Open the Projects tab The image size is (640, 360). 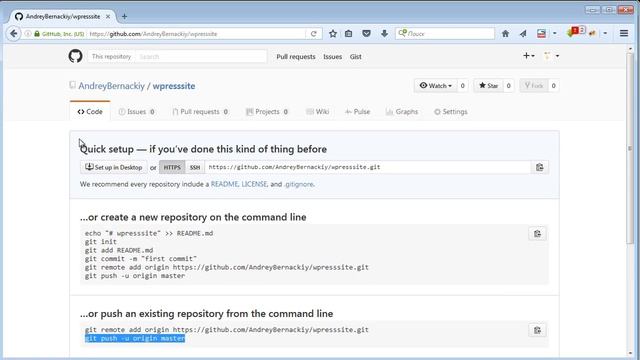tap(267, 111)
